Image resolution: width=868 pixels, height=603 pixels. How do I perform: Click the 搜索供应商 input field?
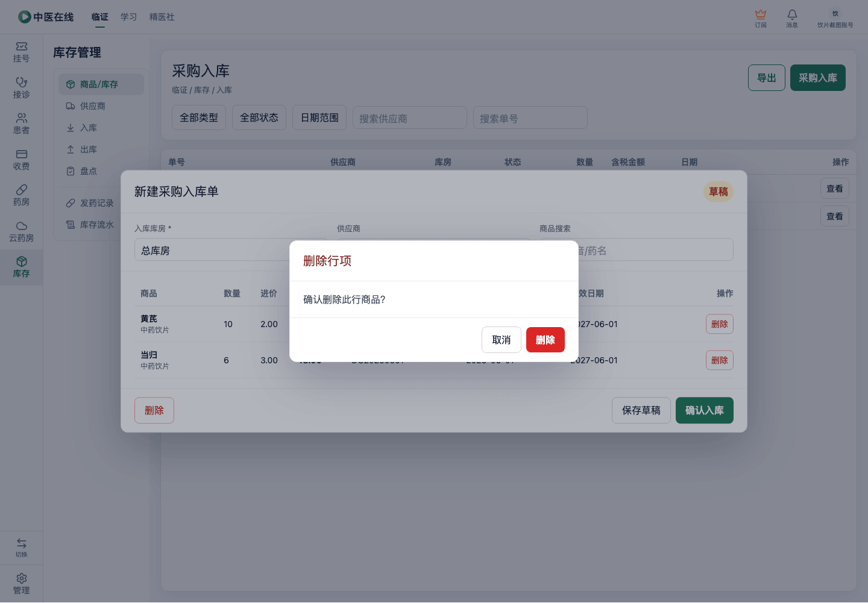tap(410, 118)
